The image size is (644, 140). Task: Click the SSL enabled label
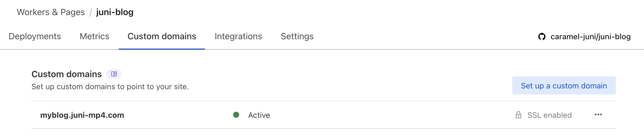(549, 115)
